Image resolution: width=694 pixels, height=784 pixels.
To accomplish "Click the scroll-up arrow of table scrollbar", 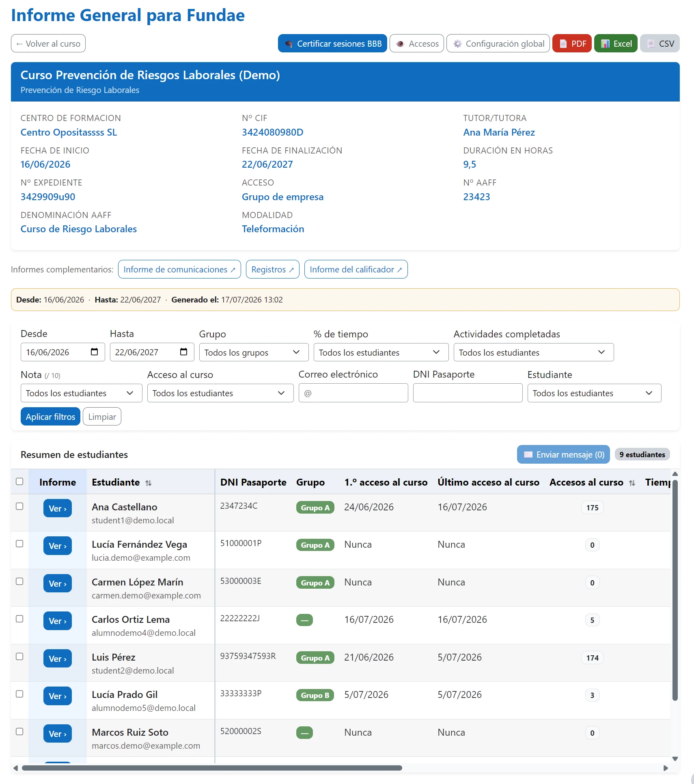I will 675,474.
